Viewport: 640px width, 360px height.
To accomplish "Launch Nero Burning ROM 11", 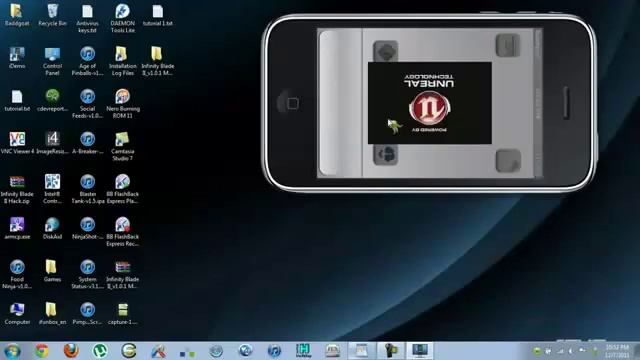I will click(x=122, y=104).
